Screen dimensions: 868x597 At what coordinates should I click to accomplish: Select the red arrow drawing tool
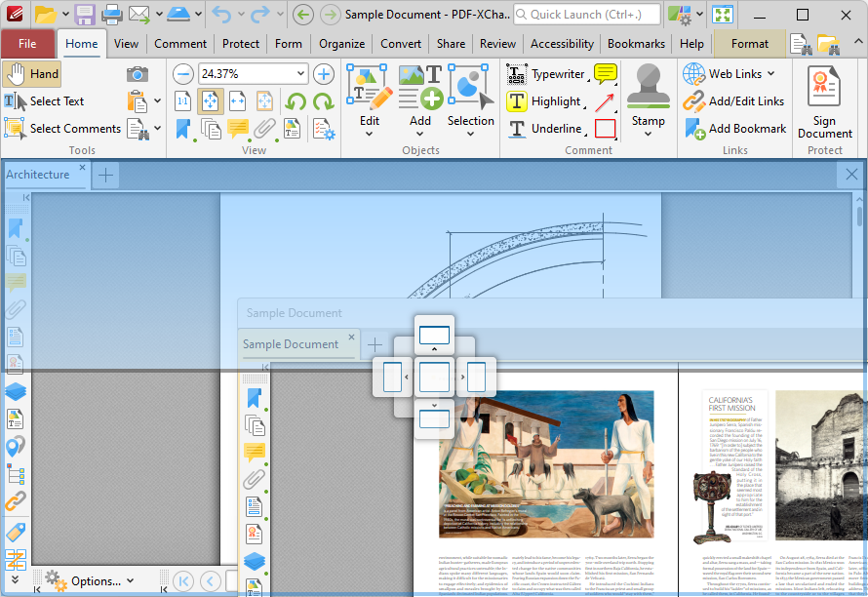tap(605, 101)
